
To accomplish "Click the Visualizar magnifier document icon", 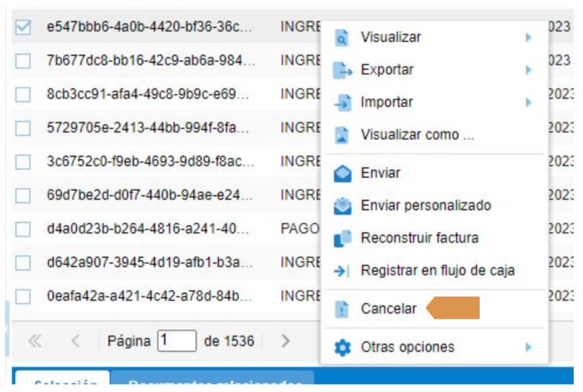I will point(342,37).
